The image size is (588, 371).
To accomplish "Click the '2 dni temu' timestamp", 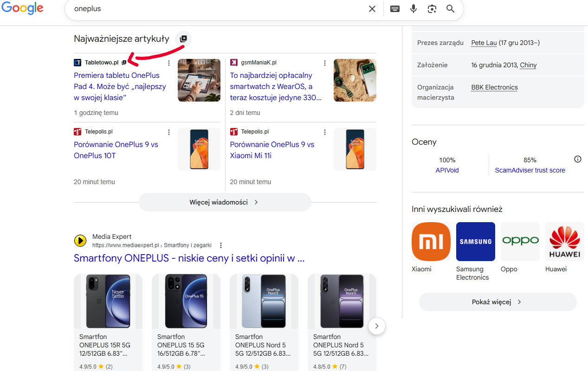I will pos(245,113).
